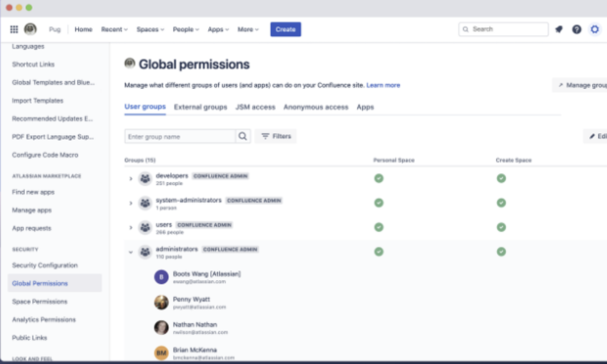Toggle Personal Space check for developers
The width and height of the screenshot is (607, 364).
[x=379, y=178]
